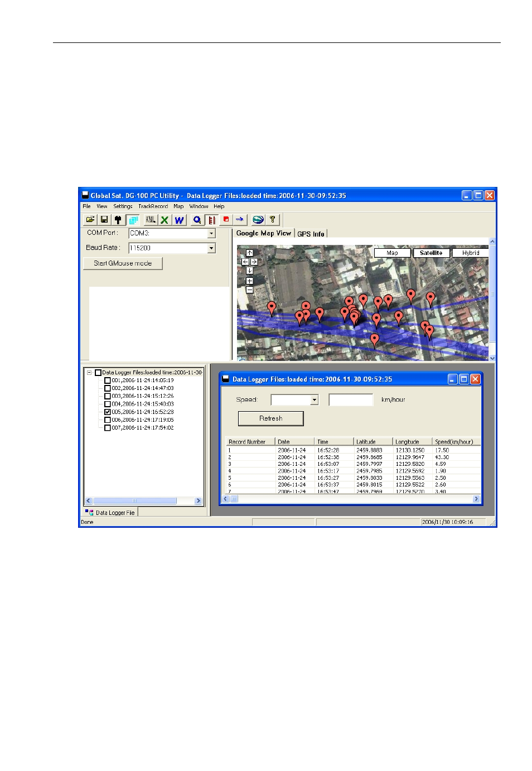532x771 pixels.
Task: Switch map to Satellite view button
Action: 431,253
